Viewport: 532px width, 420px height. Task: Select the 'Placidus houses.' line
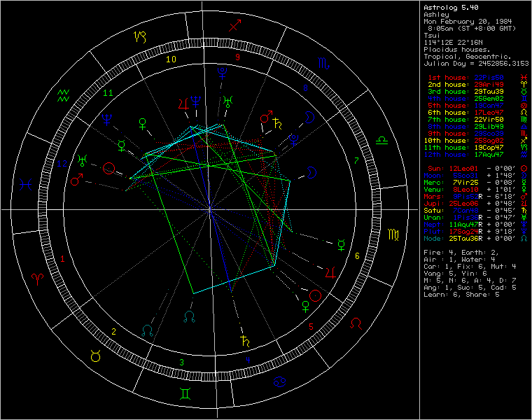click(457, 50)
